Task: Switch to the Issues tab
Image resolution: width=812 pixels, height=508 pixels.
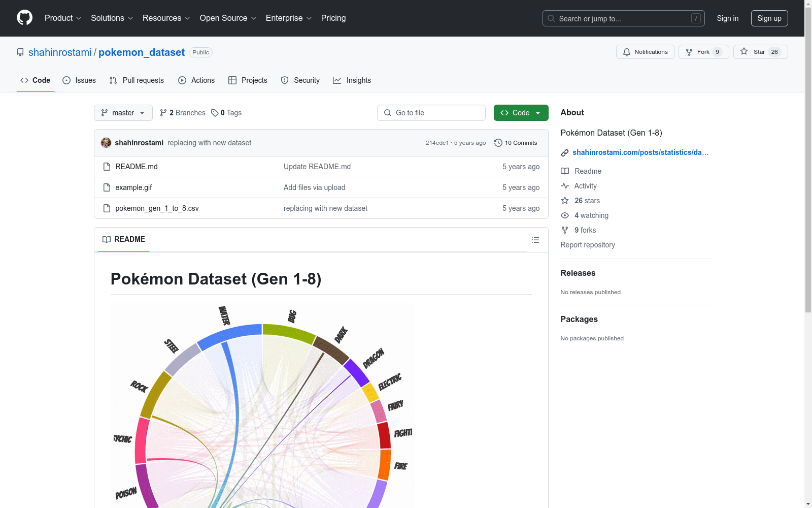Action: 79,80
